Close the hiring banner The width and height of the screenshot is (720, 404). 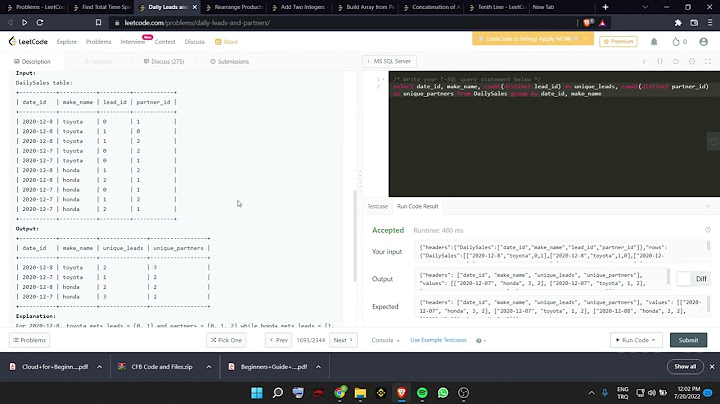586,39
